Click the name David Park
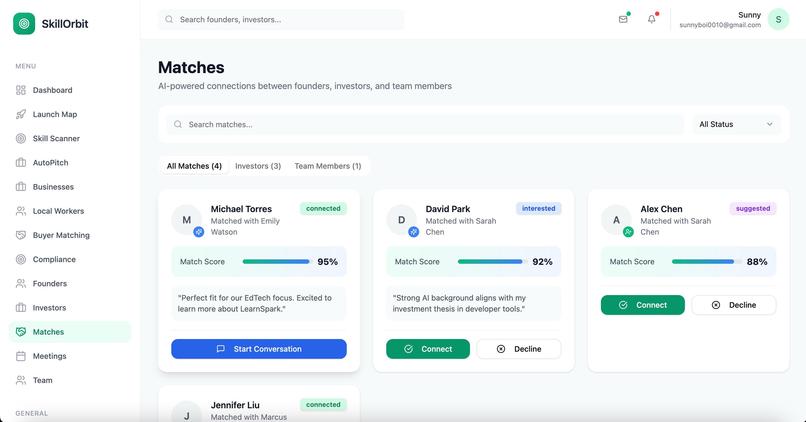 coord(448,209)
